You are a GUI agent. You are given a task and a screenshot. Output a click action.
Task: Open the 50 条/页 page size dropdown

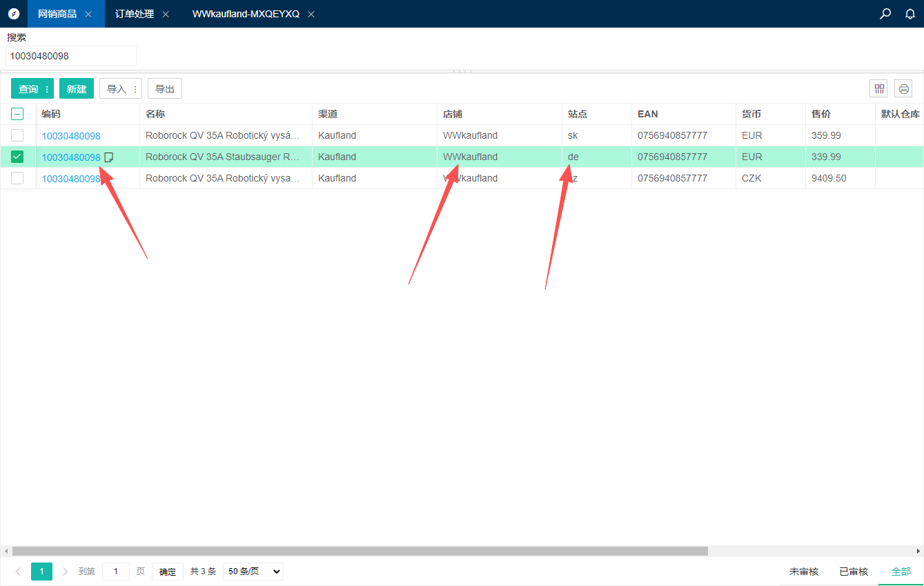pos(253,572)
